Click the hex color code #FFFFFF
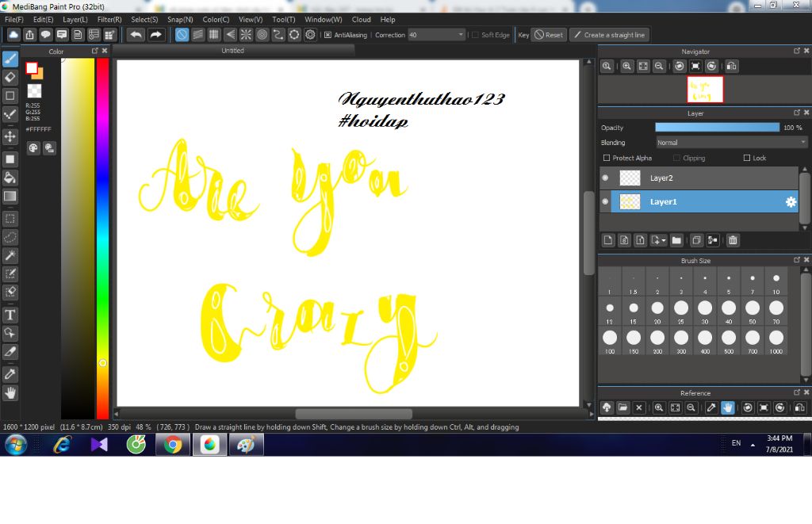Screen dimensions: 812x524 [38, 129]
